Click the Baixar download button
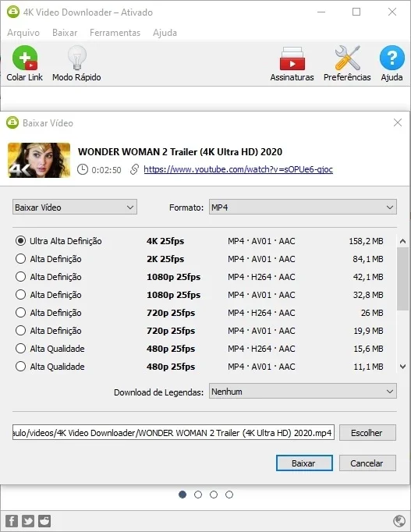 coord(304,463)
